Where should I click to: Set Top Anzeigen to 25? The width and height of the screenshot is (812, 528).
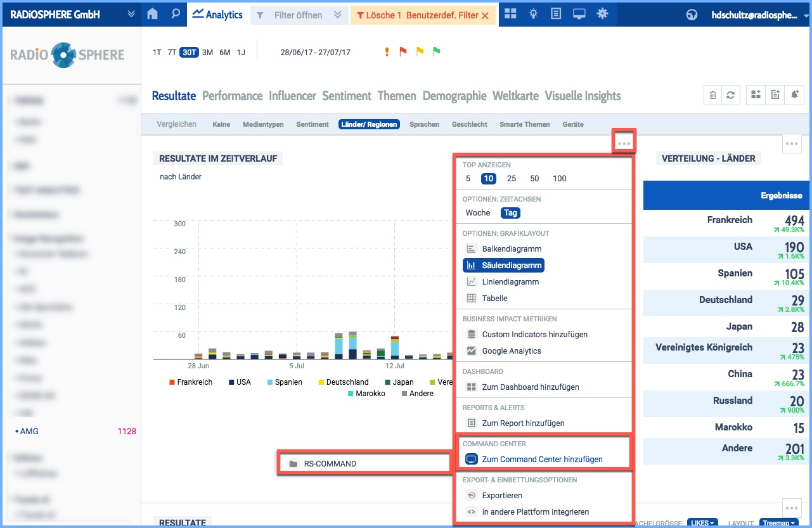point(512,178)
